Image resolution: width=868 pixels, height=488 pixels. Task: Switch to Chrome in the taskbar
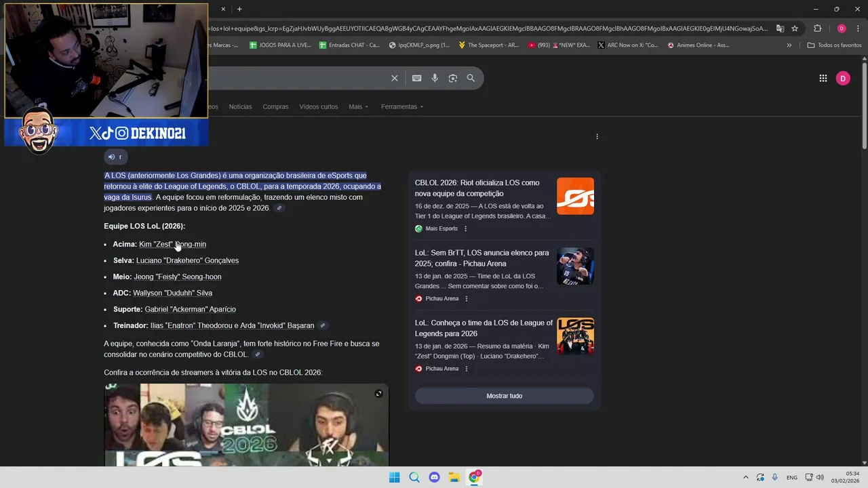(x=475, y=477)
